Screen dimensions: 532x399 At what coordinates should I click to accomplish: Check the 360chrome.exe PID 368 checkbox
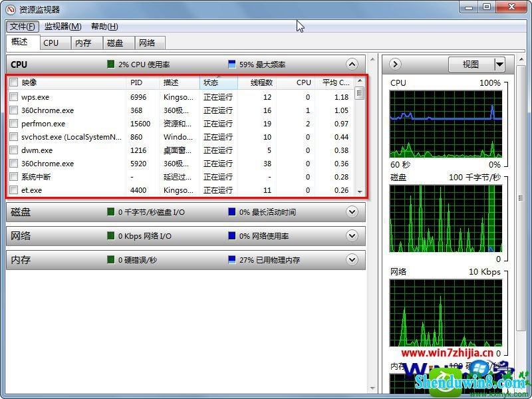tap(13, 110)
